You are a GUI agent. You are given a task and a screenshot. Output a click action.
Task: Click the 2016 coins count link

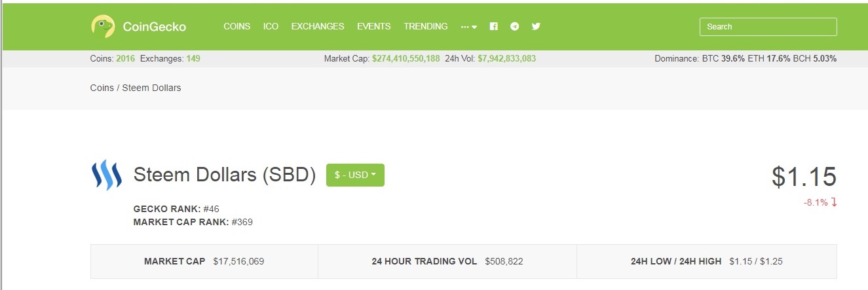(125, 58)
